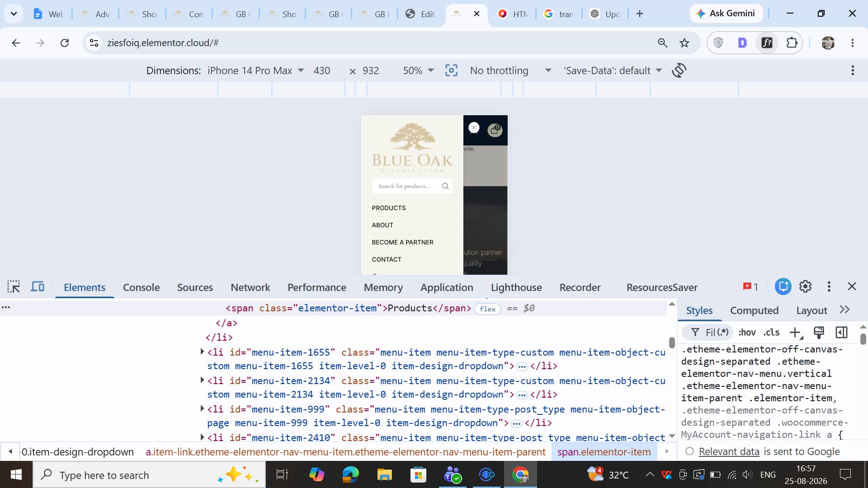868x488 pixels.
Task: Activate the inspect element picker icon
Action: (x=14, y=287)
